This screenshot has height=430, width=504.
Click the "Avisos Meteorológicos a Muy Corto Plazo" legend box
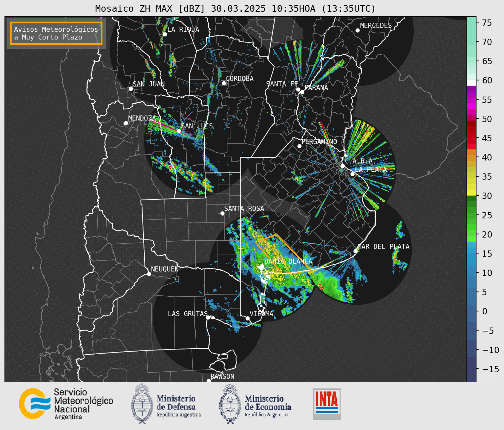click(x=56, y=33)
